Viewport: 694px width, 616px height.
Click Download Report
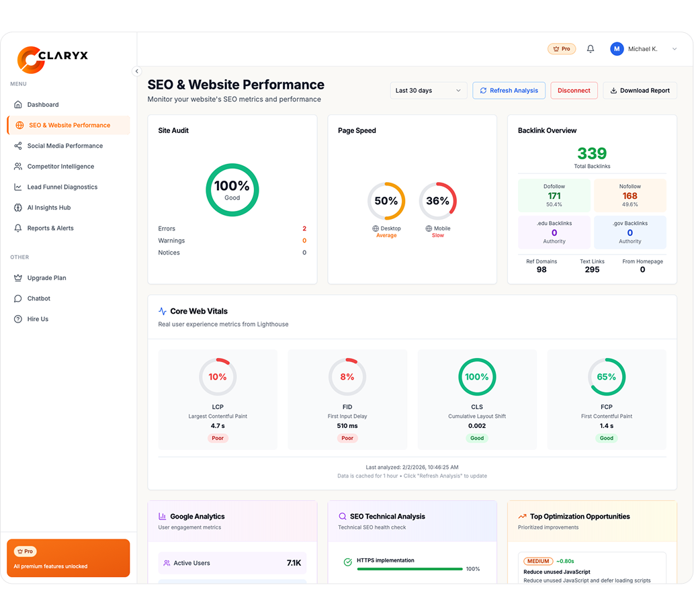[640, 90]
